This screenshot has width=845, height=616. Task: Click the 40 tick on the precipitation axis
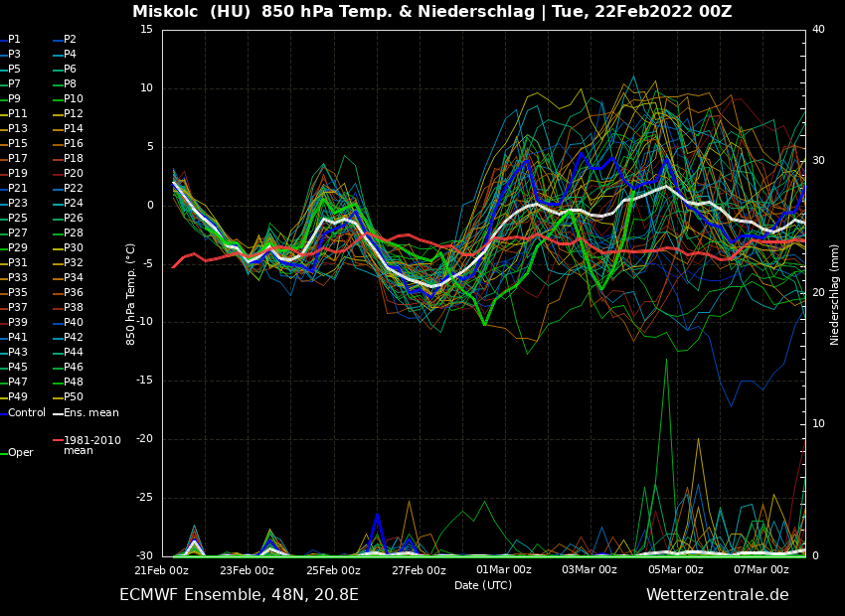(818, 30)
